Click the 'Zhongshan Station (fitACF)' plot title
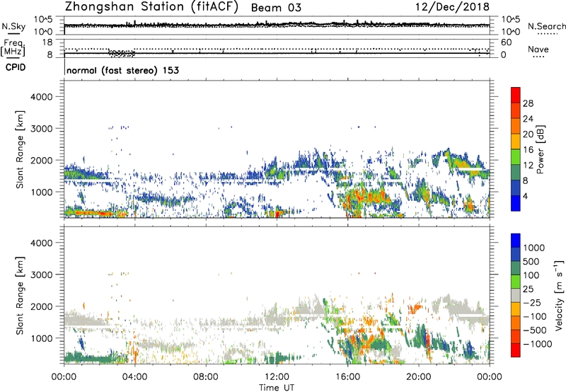Screen dimensions: 566x392 (x=151, y=7)
